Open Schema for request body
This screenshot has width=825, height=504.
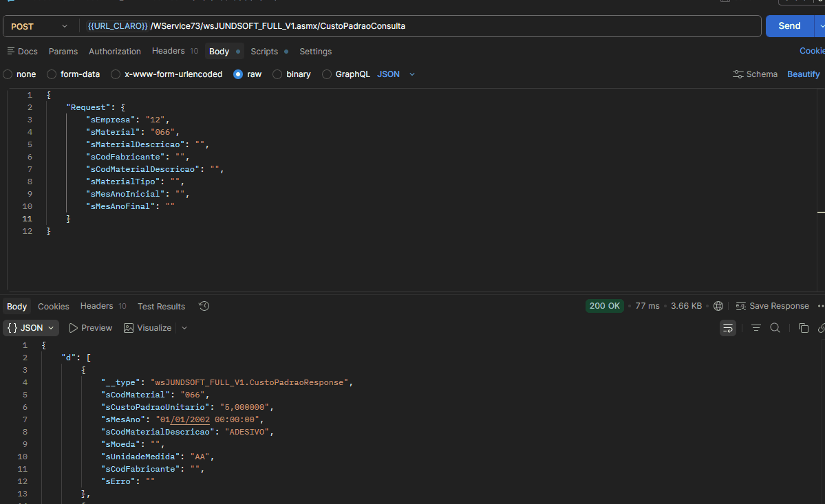pyautogui.click(x=755, y=74)
